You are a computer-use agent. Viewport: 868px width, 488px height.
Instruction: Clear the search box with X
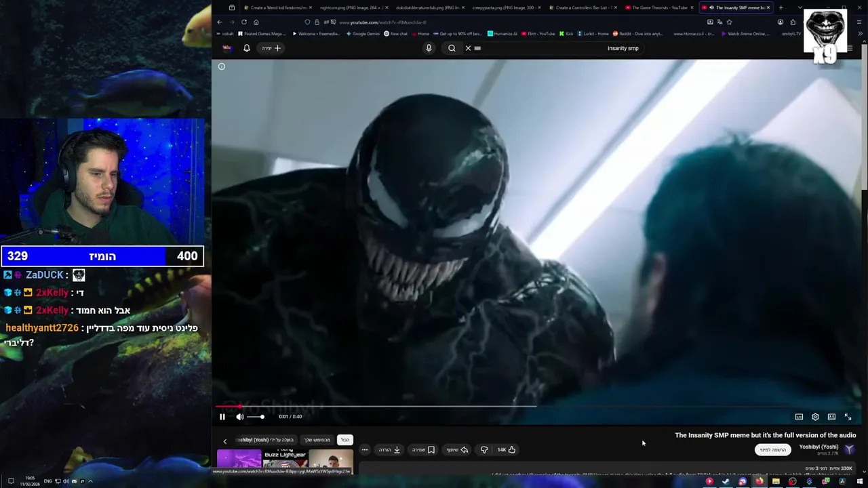click(x=468, y=48)
